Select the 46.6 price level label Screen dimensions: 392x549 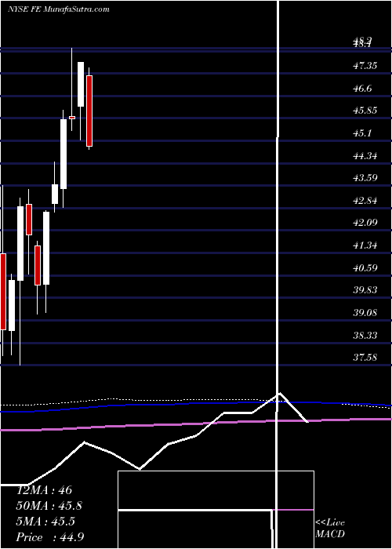click(x=362, y=88)
